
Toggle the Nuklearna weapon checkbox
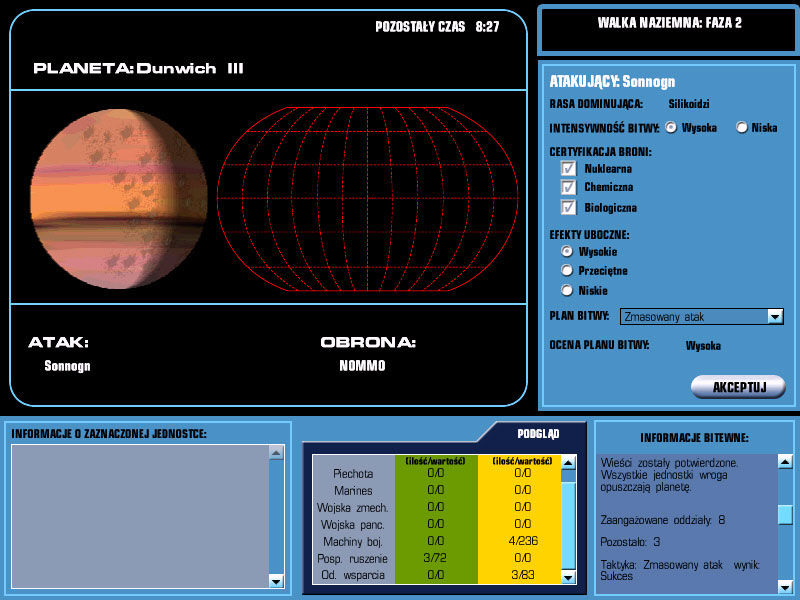pyautogui.click(x=568, y=168)
